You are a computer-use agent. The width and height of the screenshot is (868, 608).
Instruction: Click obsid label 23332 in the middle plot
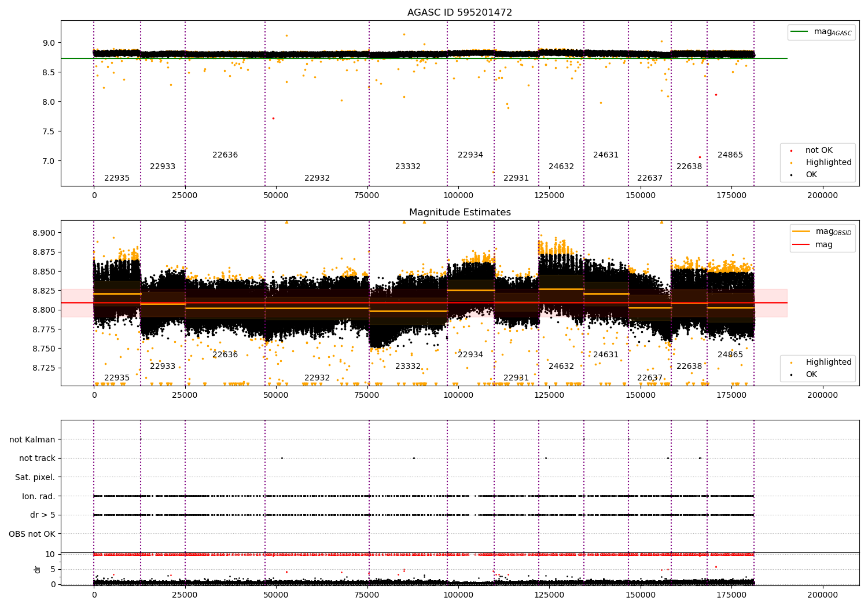point(408,367)
